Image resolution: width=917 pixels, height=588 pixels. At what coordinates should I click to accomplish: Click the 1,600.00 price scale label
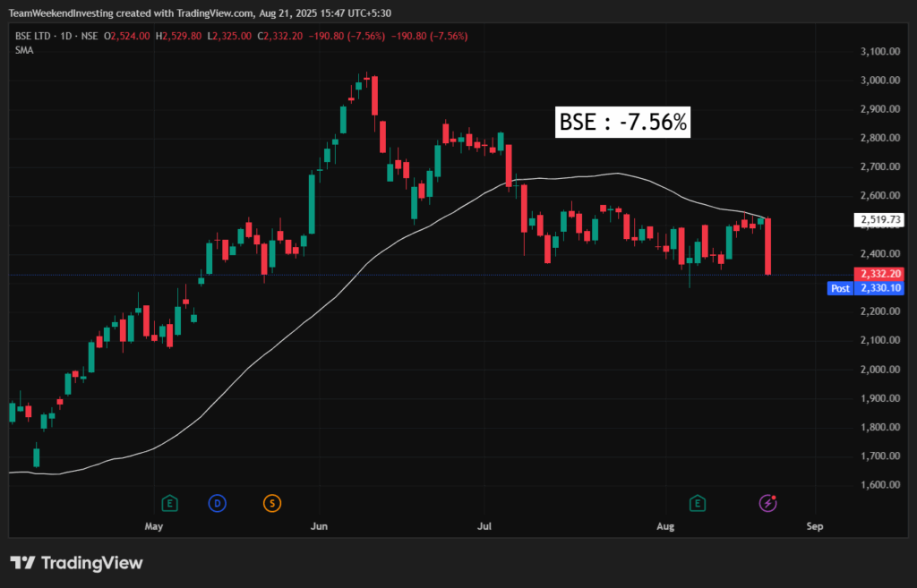coord(880,484)
